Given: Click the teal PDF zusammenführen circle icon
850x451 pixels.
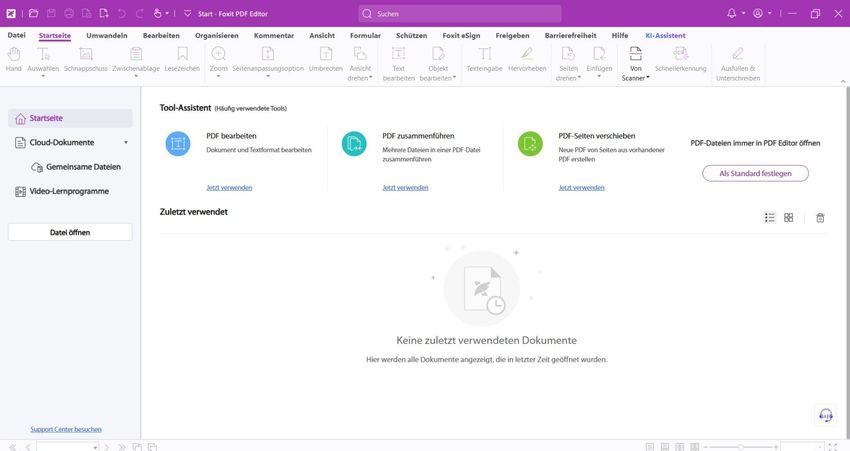Looking at the screenshot, I should [354, 144].
